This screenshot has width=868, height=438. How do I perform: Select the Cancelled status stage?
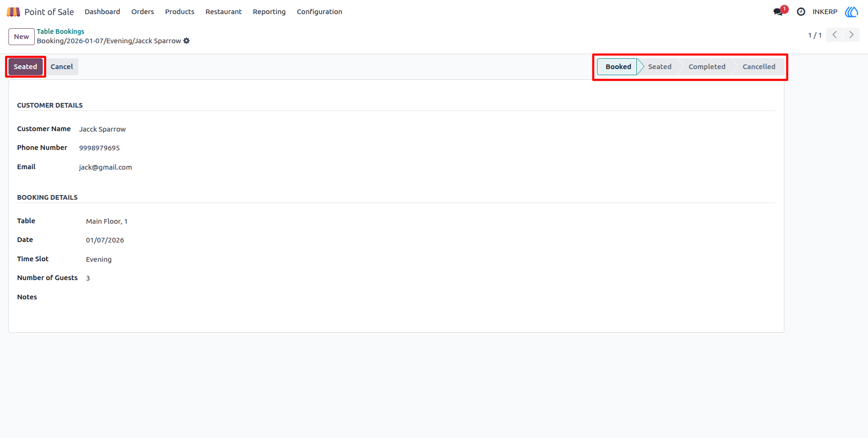point(759,67)
